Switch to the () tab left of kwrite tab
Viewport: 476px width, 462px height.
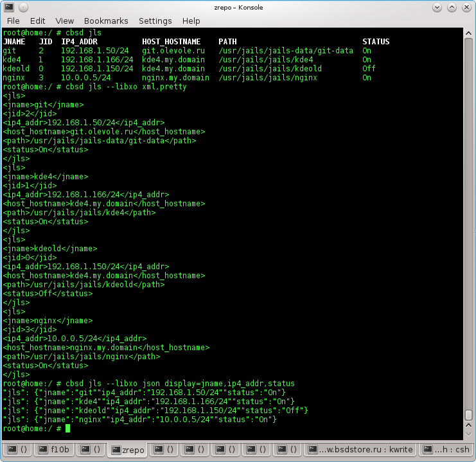288,449
